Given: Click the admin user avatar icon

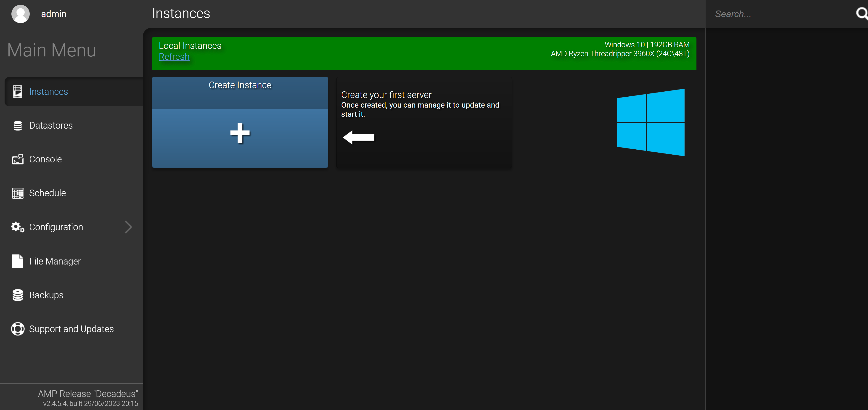Looking at the screenshot, I should (x=20, y=14).
